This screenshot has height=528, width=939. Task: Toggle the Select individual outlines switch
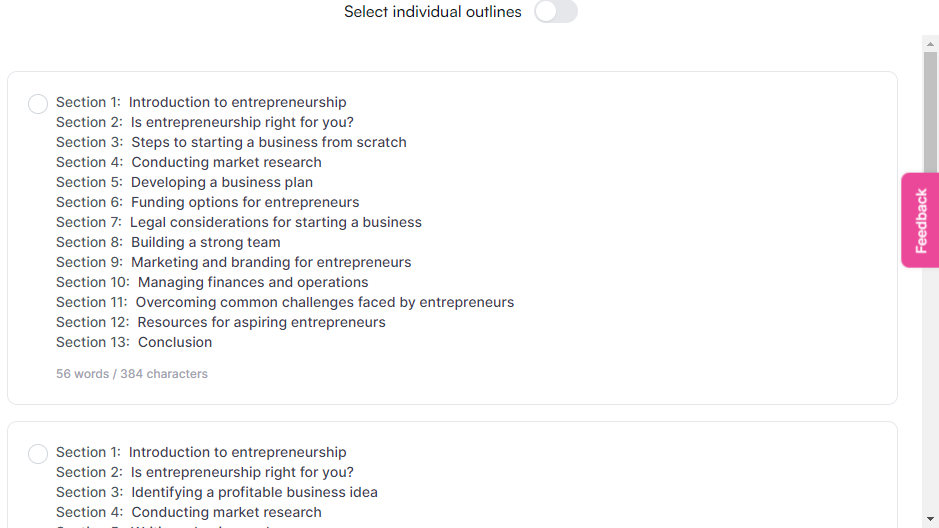[556, 12]
